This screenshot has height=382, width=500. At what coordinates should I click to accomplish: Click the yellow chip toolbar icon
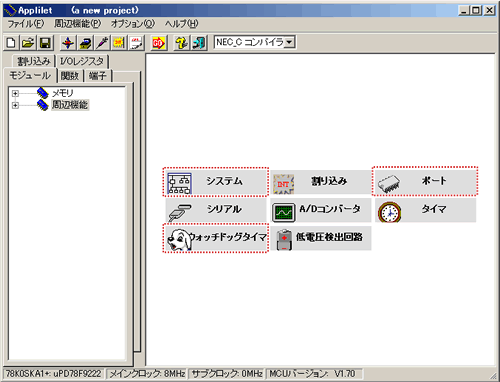pos(85,43)
